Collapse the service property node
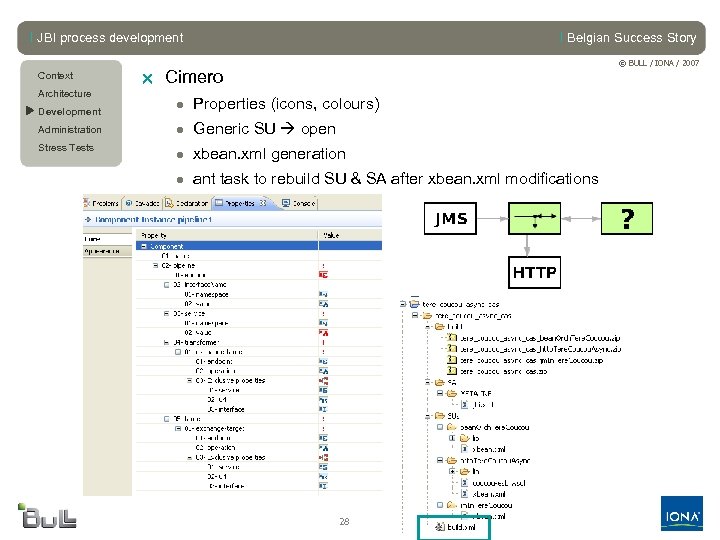The image size is (720, 540). pyautogui.click(x=167, y=313)
